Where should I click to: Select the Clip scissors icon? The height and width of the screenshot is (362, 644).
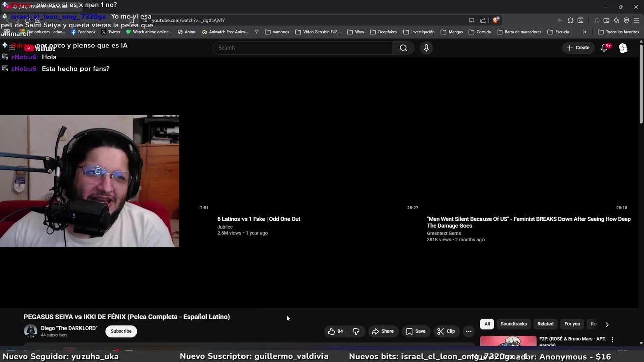[x=440, y=331]
